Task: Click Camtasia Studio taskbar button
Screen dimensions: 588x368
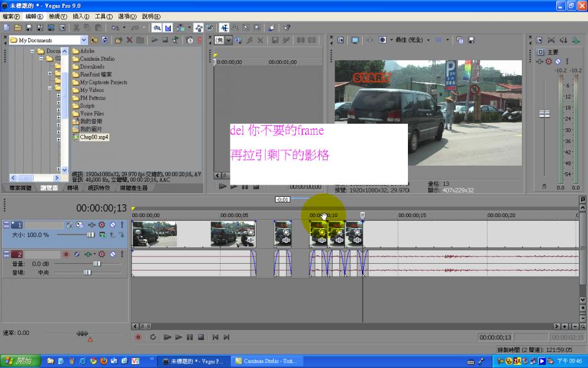Action: [265, 361]
